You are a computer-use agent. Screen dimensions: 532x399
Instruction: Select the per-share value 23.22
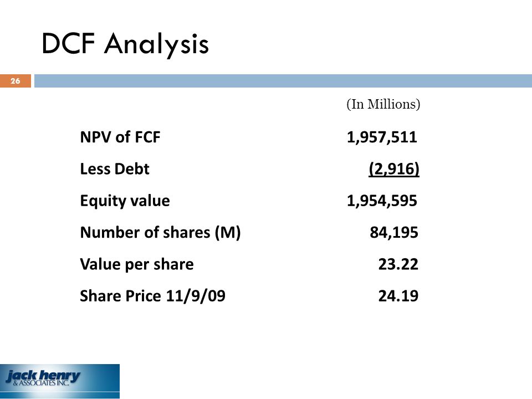(398, 264)
